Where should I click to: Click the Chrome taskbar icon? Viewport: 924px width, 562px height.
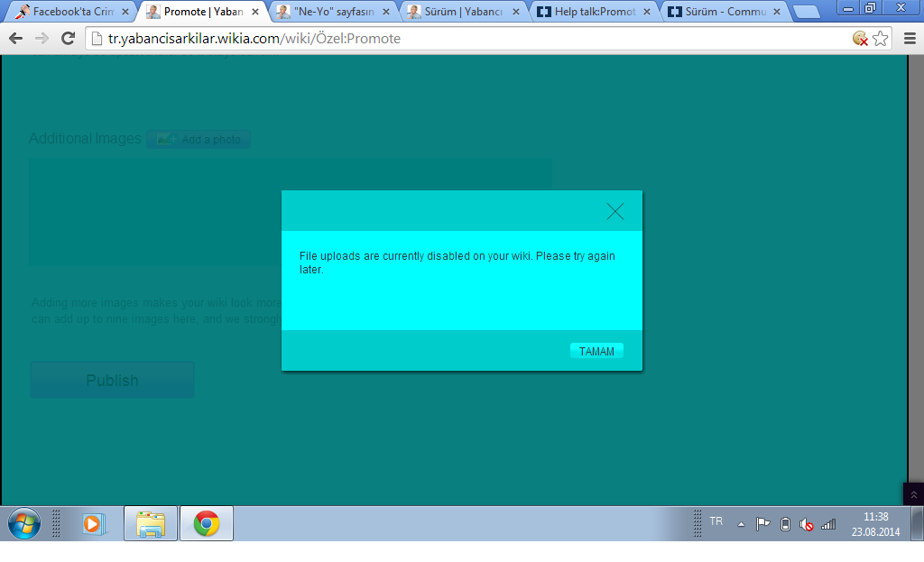(207, 523)
